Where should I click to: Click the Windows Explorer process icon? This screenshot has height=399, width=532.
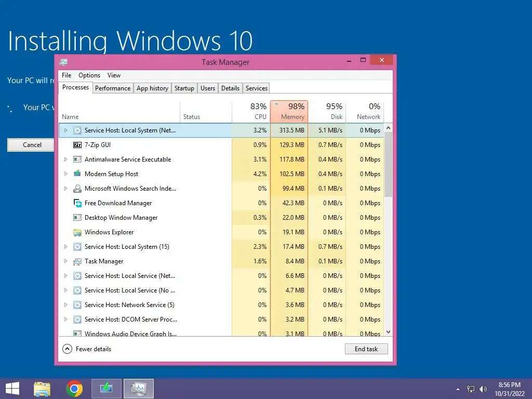pos(77,232)
